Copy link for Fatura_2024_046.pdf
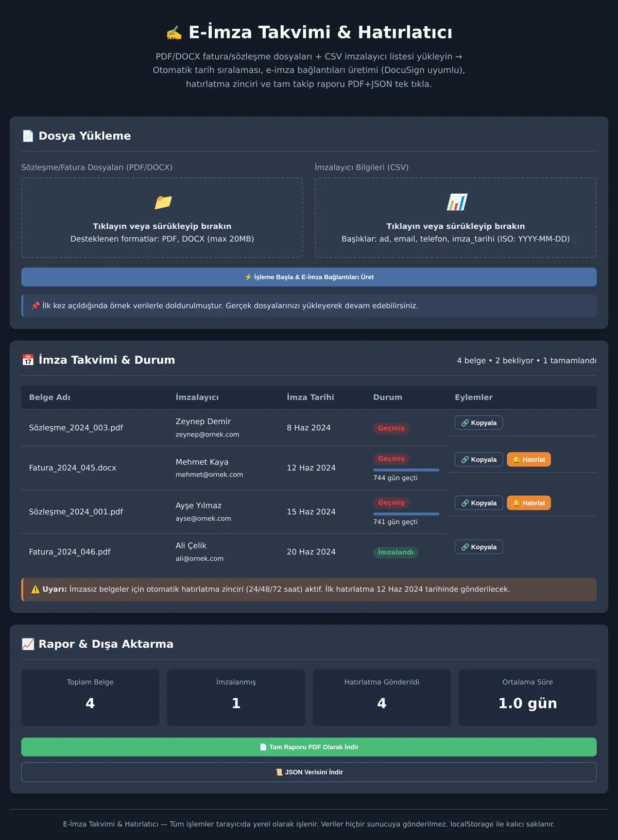The height and width of the screenshot is (840, 618). [x=478, y=547]
